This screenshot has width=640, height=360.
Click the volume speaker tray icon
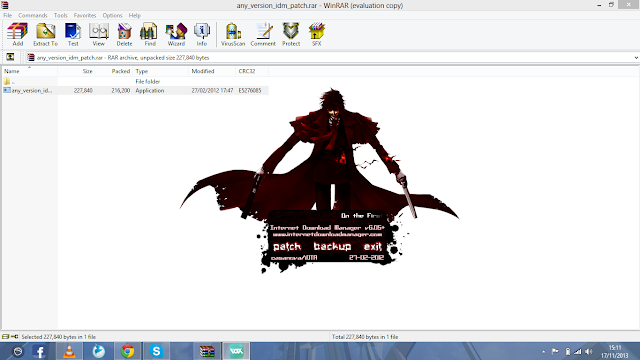click(x=589, y=351)
